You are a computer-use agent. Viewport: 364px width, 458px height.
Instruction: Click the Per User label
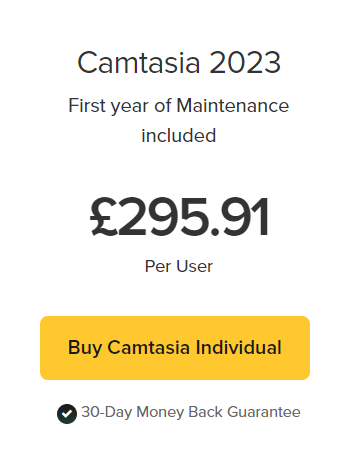pyautogui.click(x=179, y=266)
